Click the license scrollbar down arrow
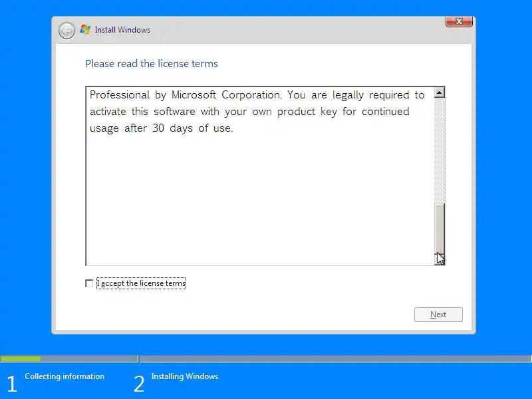The height and width of the screenshot is (399, 532). 440,259
